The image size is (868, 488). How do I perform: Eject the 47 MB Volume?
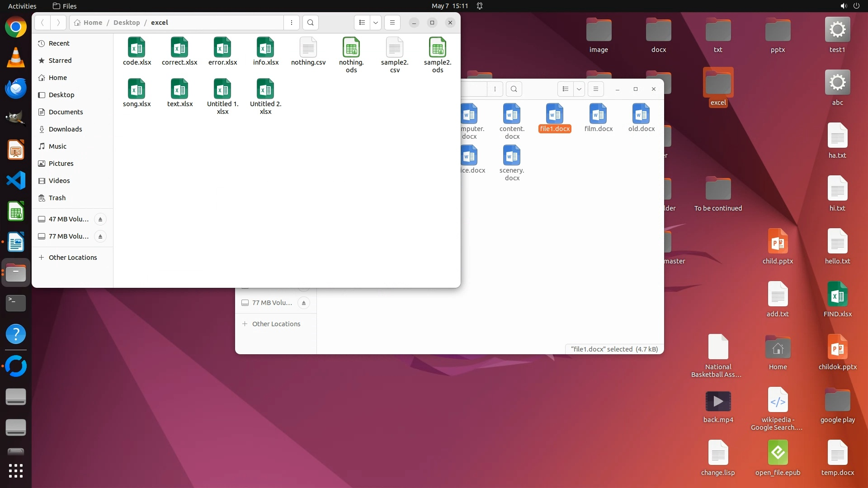(x=100, y=219)
